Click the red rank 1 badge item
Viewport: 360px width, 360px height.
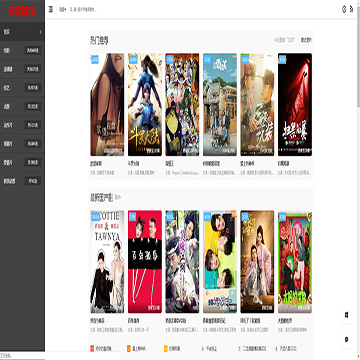[x=101, y=349]
